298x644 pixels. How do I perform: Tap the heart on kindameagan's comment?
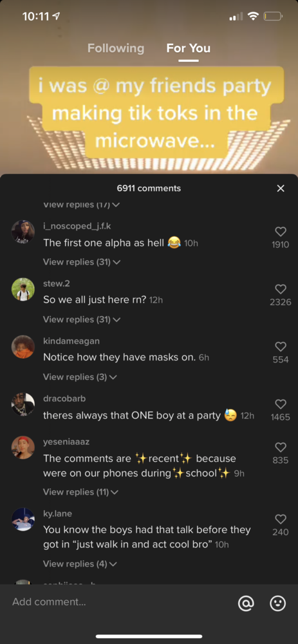tap(281, 347)
